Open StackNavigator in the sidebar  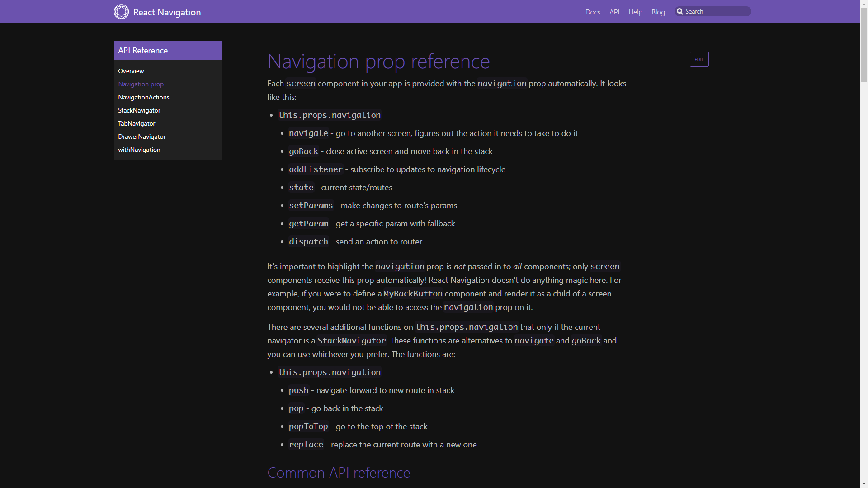coord(139,110)
